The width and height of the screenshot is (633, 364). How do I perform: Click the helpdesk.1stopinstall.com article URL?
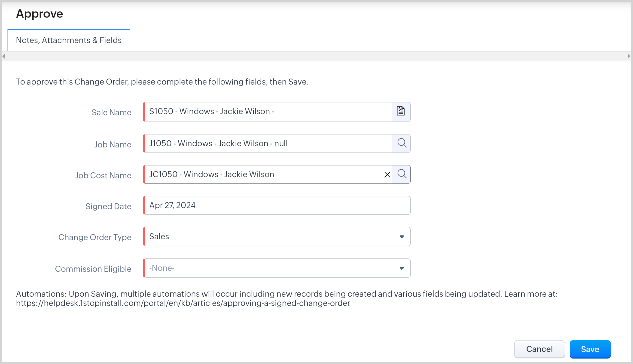pos(183,303)
